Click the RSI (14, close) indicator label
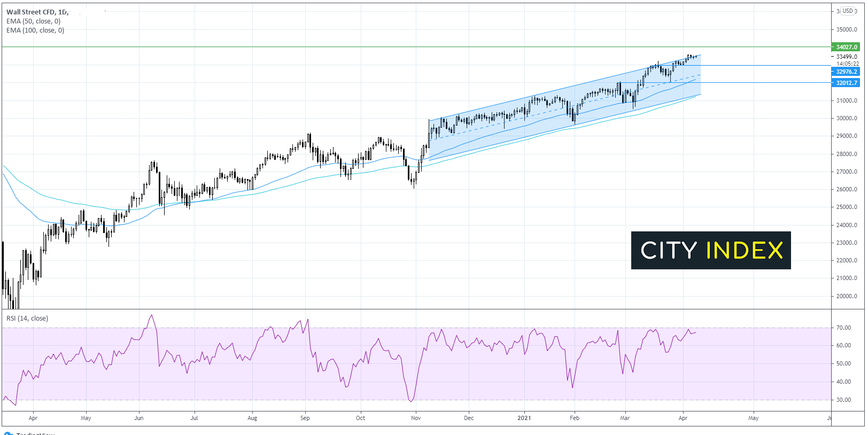868x435 pixels. click(27, 319)
